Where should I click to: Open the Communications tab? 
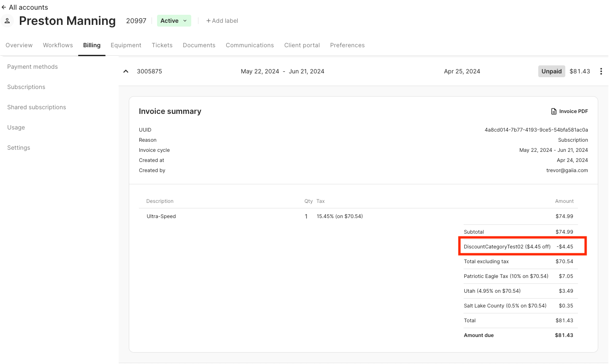coord(250,45)
